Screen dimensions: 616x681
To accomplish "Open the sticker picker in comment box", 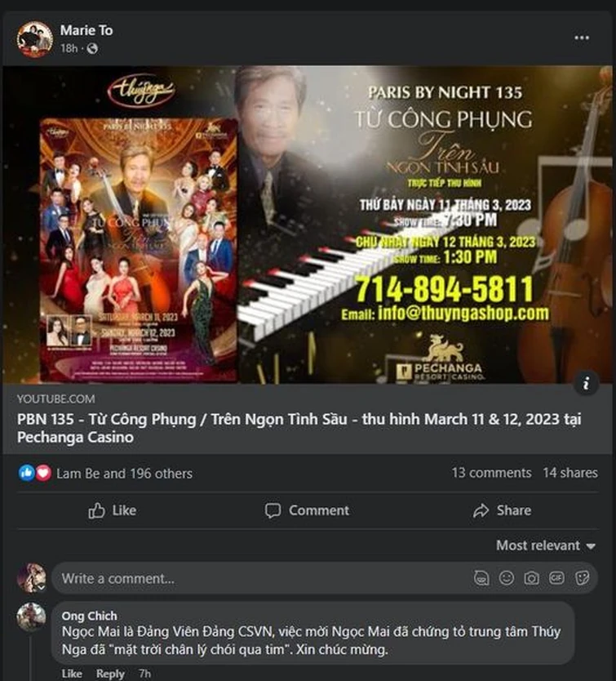I will tap(582, 578).
